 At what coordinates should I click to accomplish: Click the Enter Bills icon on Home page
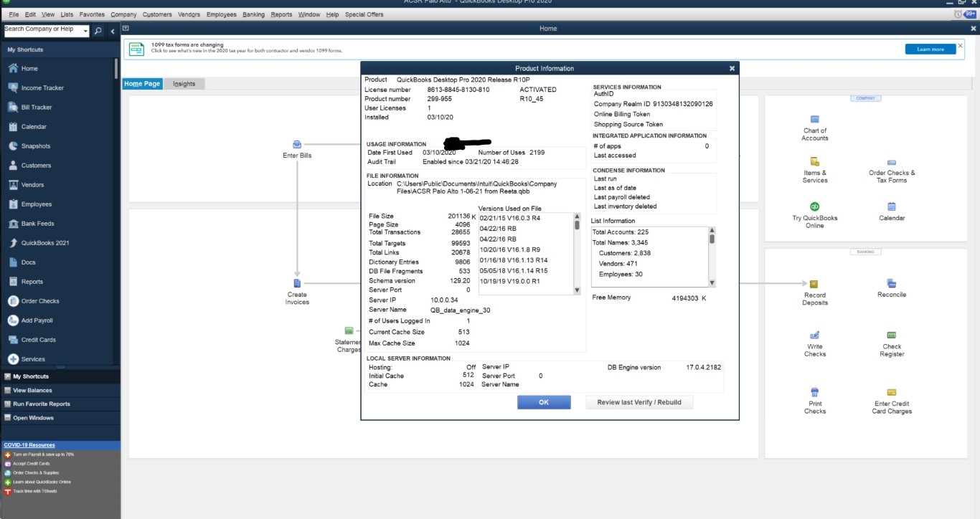tap(297, 145)
